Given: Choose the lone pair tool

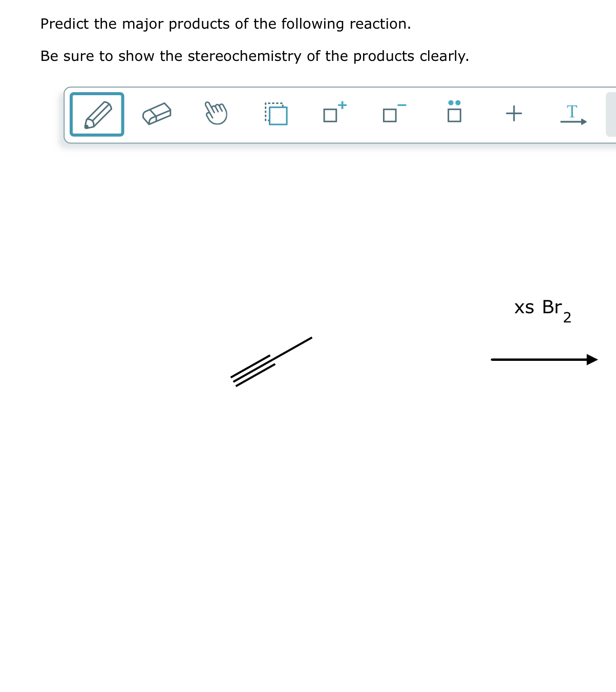Looking at the screenshot, I should coord(454,114).
